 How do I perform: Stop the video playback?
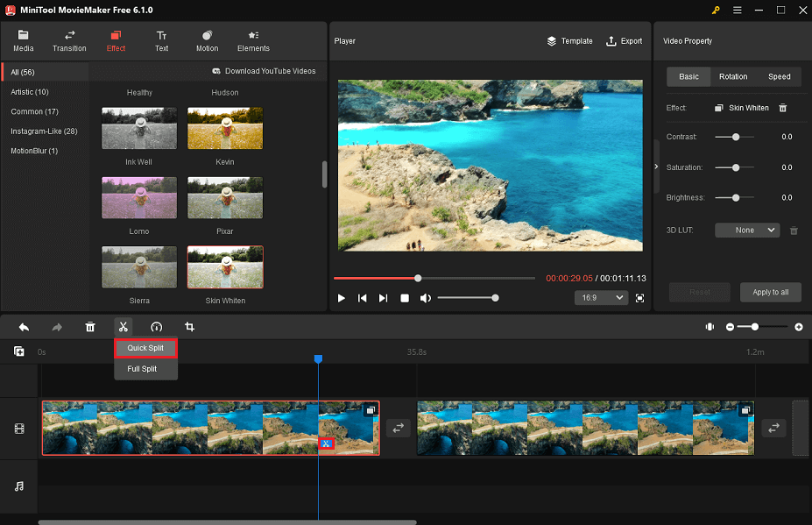405,298
